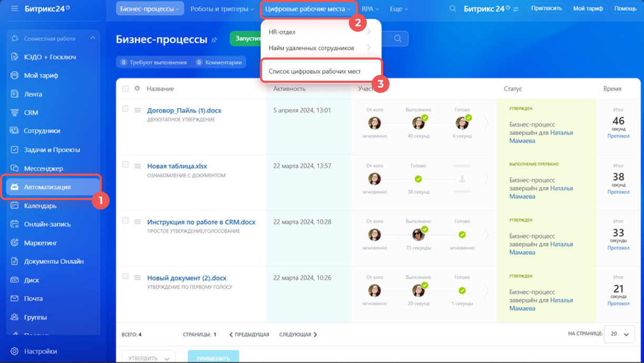644x363 pixels.
Task: Open row menu for Договор_Пайль (1).docx
Action: pos(138,110)
